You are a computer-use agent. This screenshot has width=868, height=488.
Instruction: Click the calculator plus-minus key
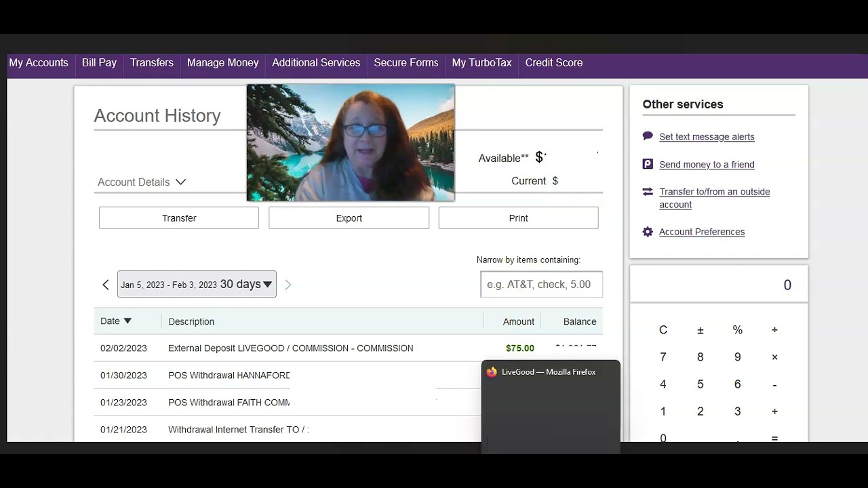[701, 330]
